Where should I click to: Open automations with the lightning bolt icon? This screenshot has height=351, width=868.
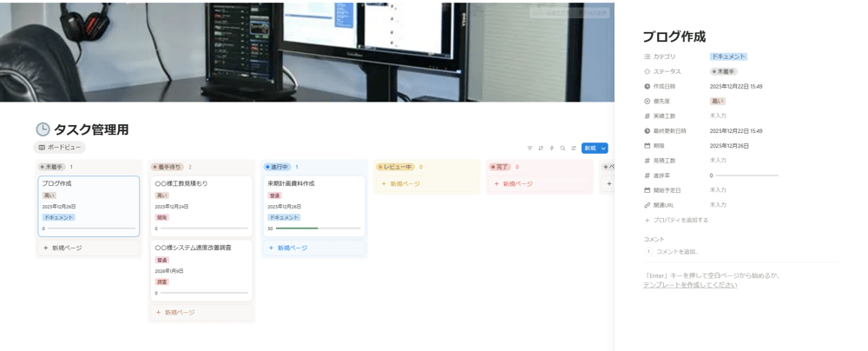click(551, 149)
